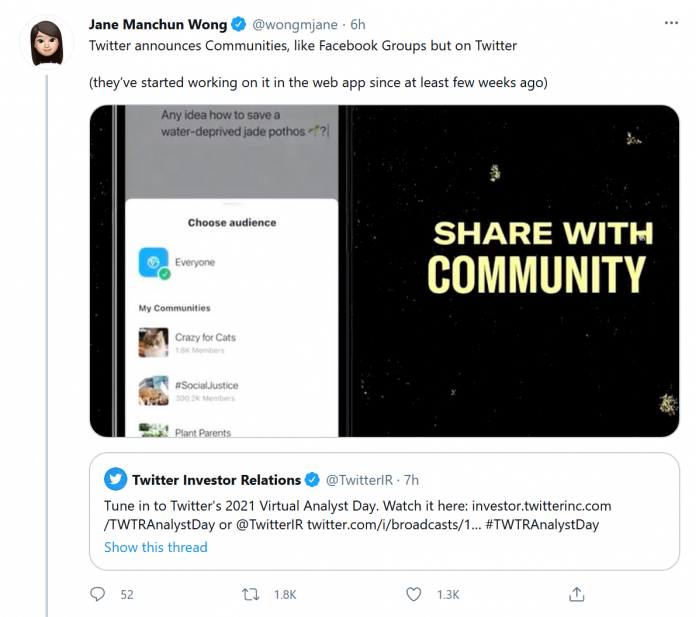The width and height of the screenshot is (700, 617).
Task: Click the verified badge beside Jane Manchun Wong
Action: (x=239, y=24)
